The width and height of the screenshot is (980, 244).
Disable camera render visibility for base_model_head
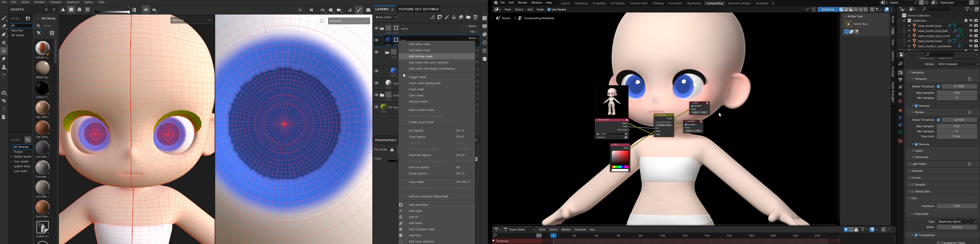coord(976,41)
